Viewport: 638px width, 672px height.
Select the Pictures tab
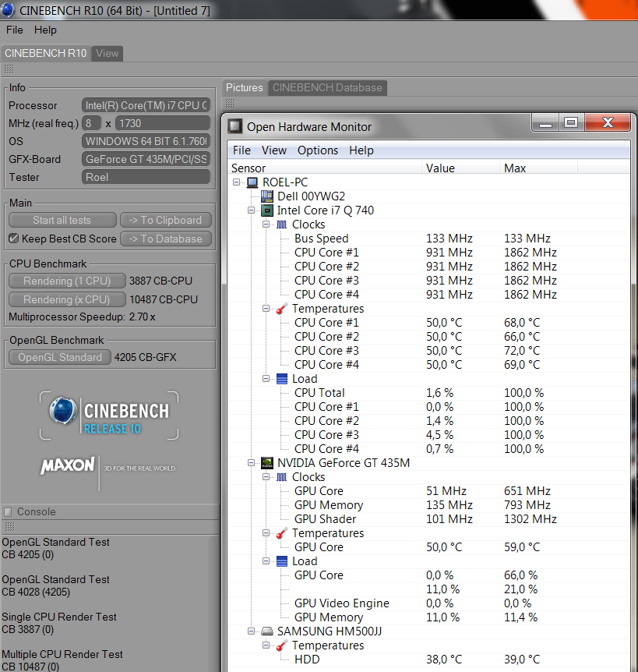coord(245,87)
